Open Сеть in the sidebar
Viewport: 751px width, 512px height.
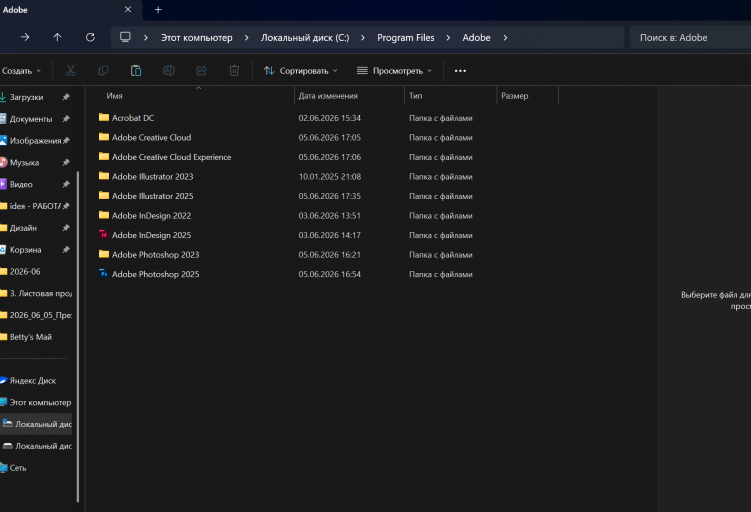[x=18, y=468]
